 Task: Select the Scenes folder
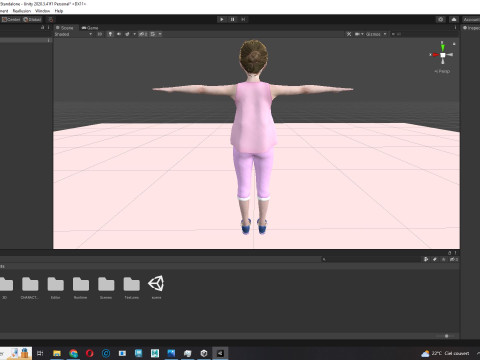pos(106,288)
